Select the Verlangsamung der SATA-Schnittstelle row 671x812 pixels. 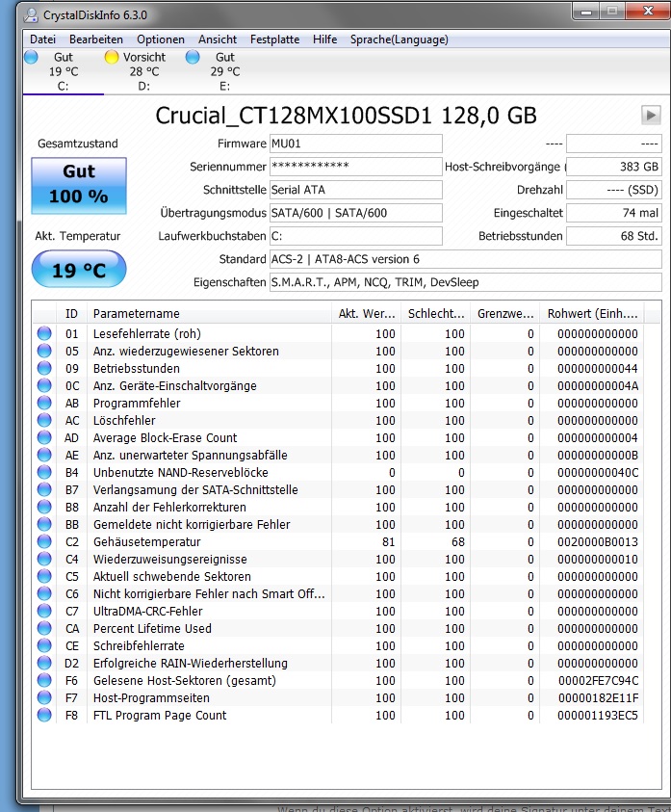pos(339,489)
